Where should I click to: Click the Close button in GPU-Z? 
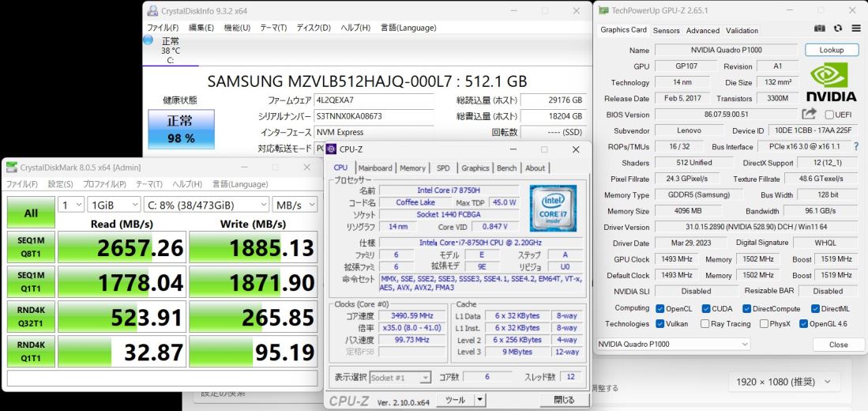coord(838,344)
